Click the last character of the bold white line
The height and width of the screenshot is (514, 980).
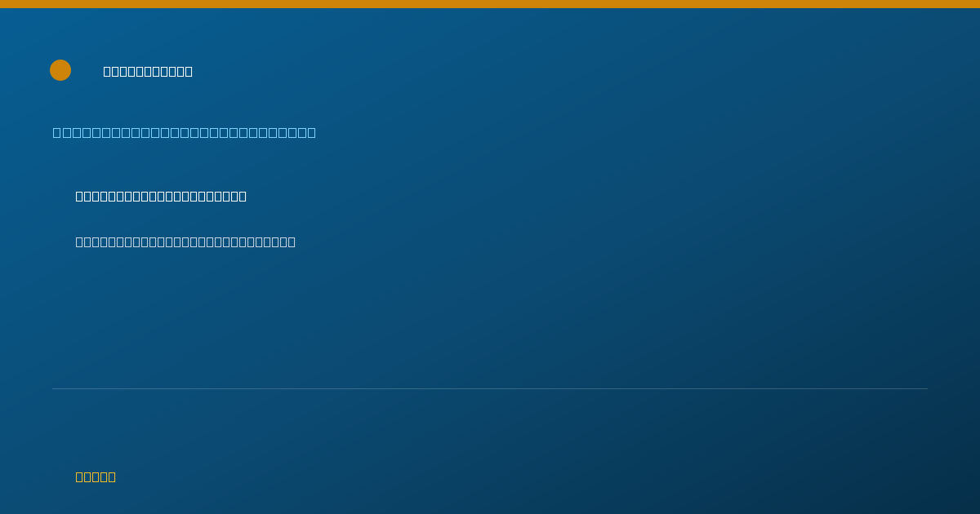(242, 196)
